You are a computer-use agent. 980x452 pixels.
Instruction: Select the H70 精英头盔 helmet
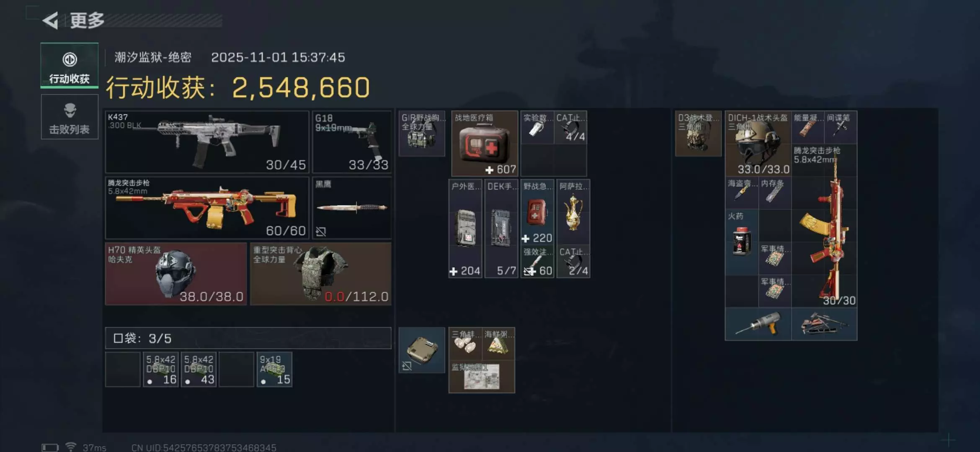(x=176, y=274)
